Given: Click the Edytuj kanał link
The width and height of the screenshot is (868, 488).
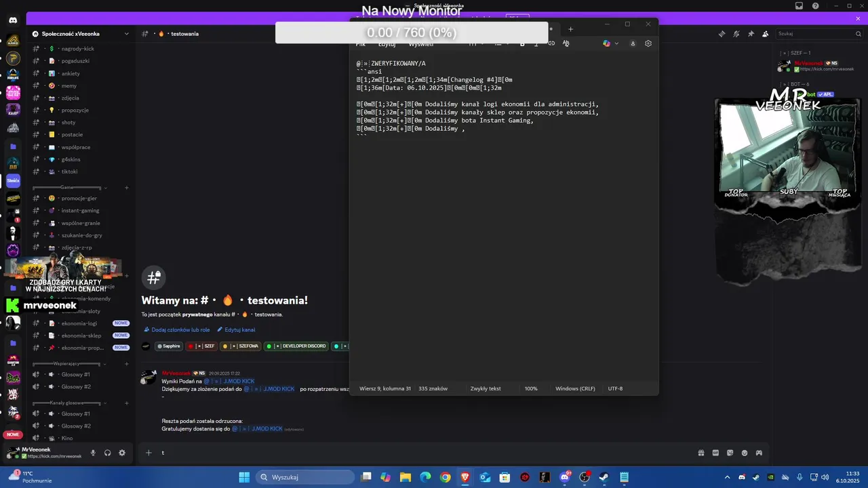Looking at the screenshot, I should 236,330.
